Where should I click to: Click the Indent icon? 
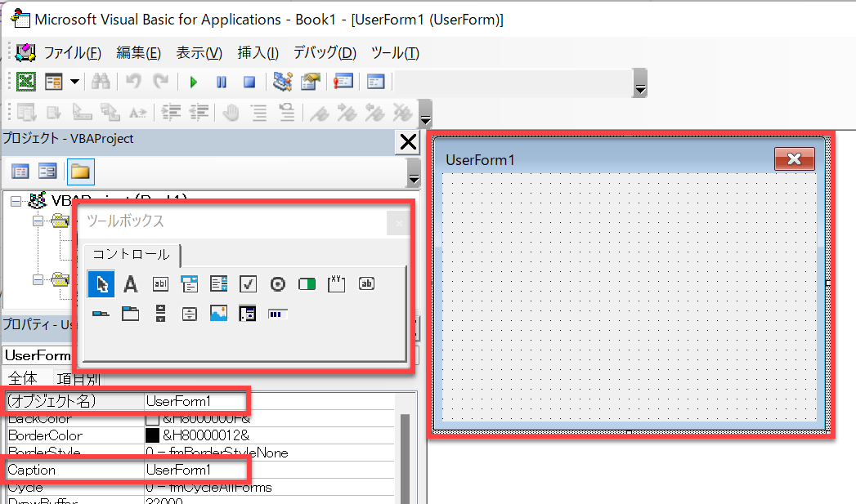(171, 113)
